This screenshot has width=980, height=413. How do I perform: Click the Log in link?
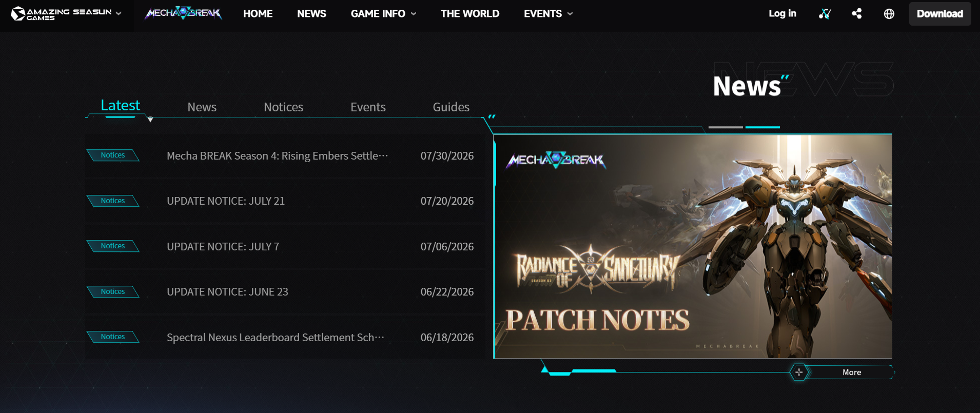[782, 13]
